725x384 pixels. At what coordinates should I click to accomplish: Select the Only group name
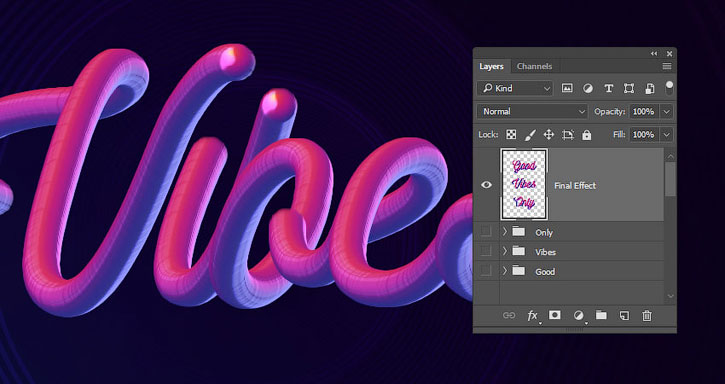click(x=544, y=233)
